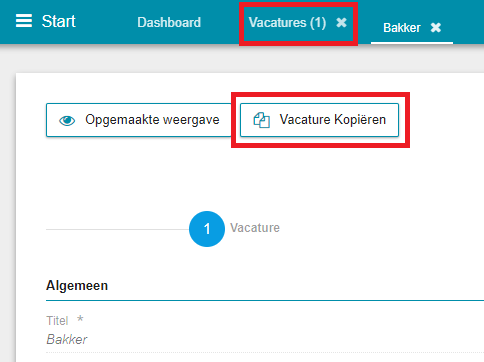
Task: Click the dotted underline below Bakker title
Action: tap(265, 352)
